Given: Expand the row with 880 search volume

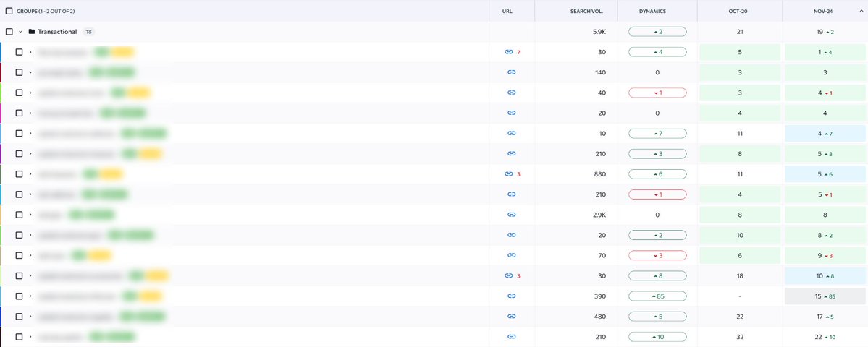Looking at the screenshot, I should (30, 174).
